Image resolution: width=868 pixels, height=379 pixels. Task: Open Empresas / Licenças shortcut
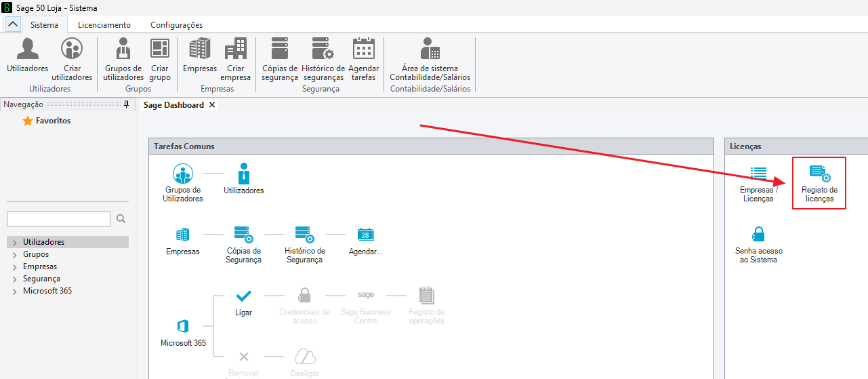(758, 184)
